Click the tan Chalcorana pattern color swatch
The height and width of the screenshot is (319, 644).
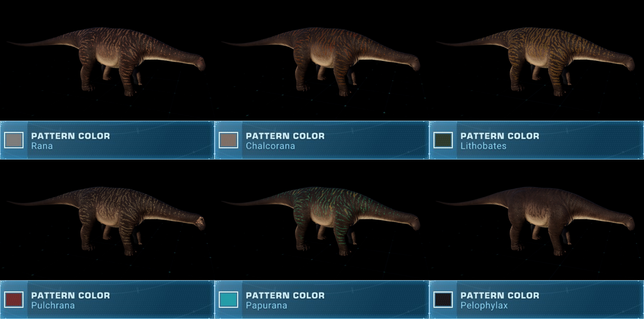pos(228,140)
